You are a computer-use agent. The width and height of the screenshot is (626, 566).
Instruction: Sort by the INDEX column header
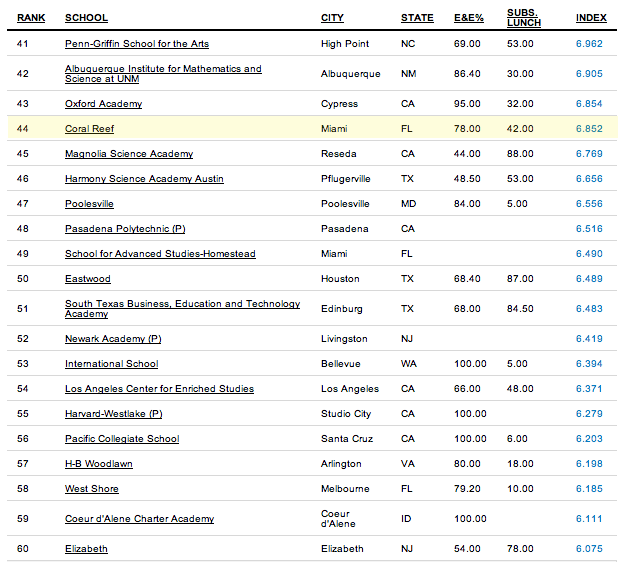(x=591, y=18)
